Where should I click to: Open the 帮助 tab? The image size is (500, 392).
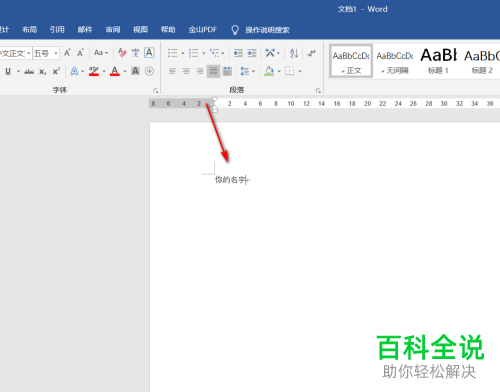[168, 30]
